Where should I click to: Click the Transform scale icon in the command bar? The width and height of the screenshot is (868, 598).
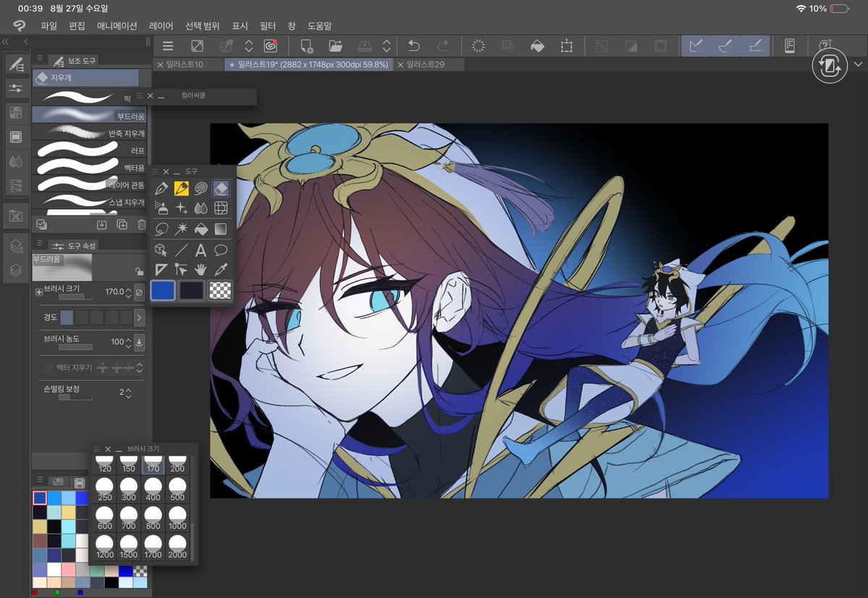point(566,46)
